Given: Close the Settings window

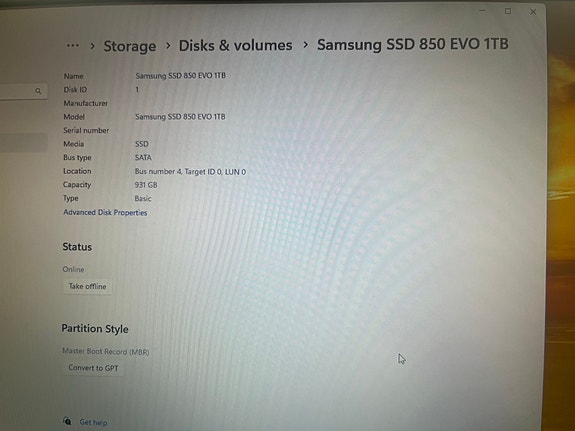Looking at the screenshot, I should coord(533,12).
